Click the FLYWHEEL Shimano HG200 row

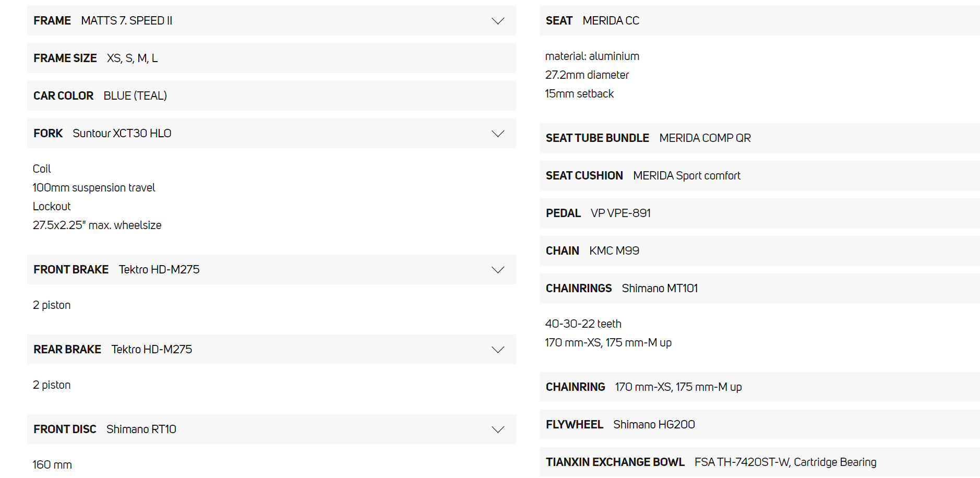tap(759, 425)
